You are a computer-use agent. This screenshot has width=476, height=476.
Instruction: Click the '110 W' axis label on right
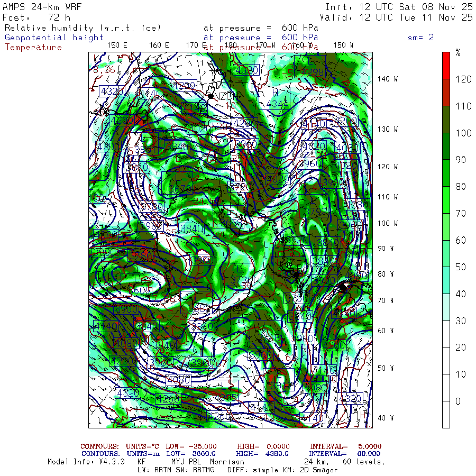pos(387,197)
